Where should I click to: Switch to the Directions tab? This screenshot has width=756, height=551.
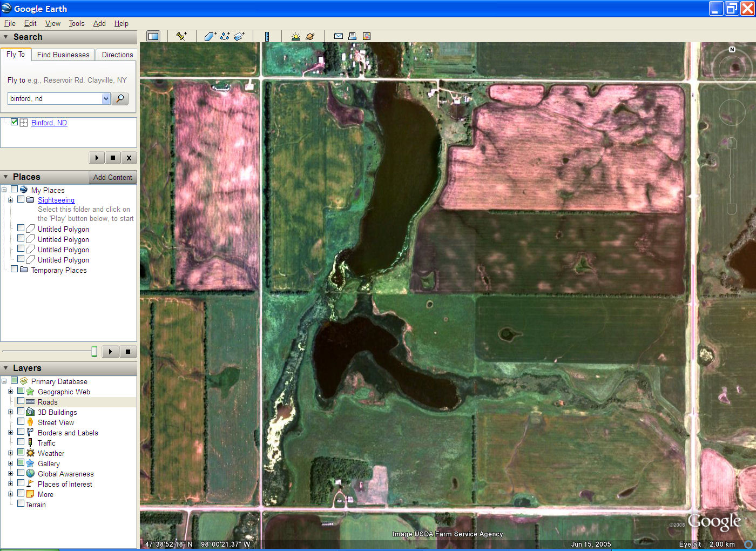point(117,55)
